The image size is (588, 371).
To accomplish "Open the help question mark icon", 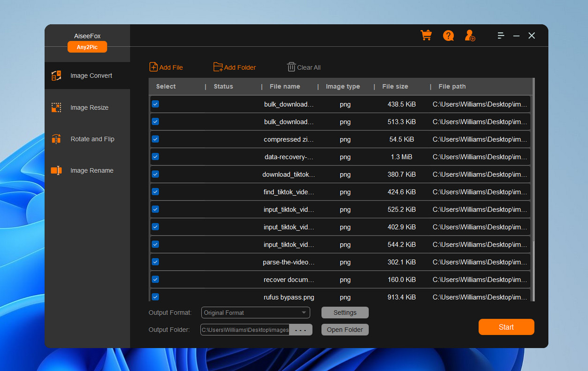I will pyautogui.click(x=448, y=36).
